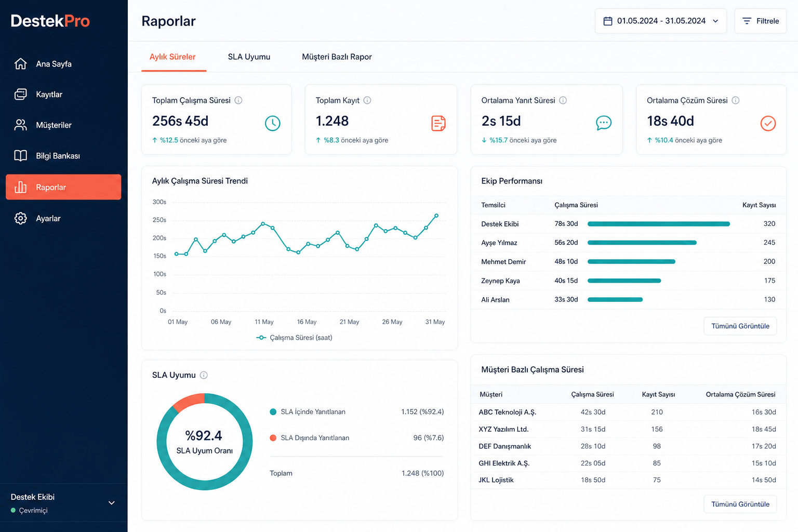Open the date range dropdown 01.05.2024 - 31.05.2024
This screenshot has width=798, height=532.
coord(660,21)
